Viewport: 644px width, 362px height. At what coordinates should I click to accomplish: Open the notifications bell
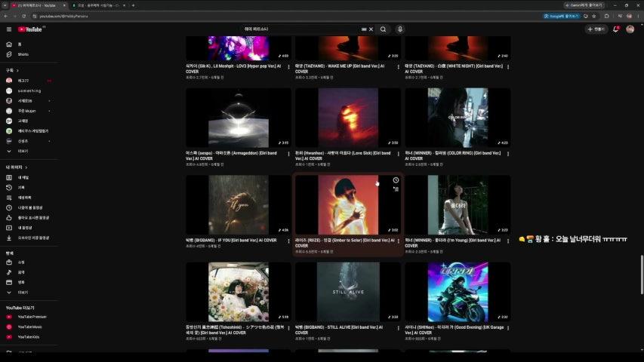tap(615, 29)
